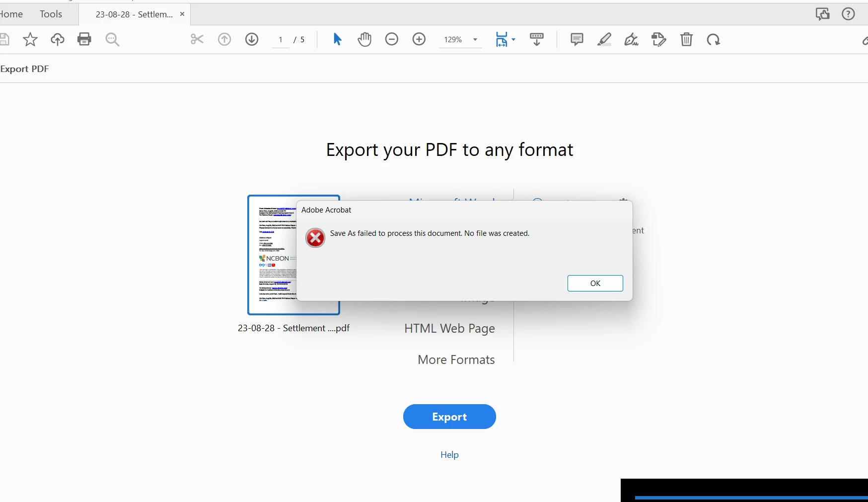Image resolution: width=868 pixels, height=502 pixels.
Task: Click the scissors snapshot icon
Action: click(x=197, y=39)
